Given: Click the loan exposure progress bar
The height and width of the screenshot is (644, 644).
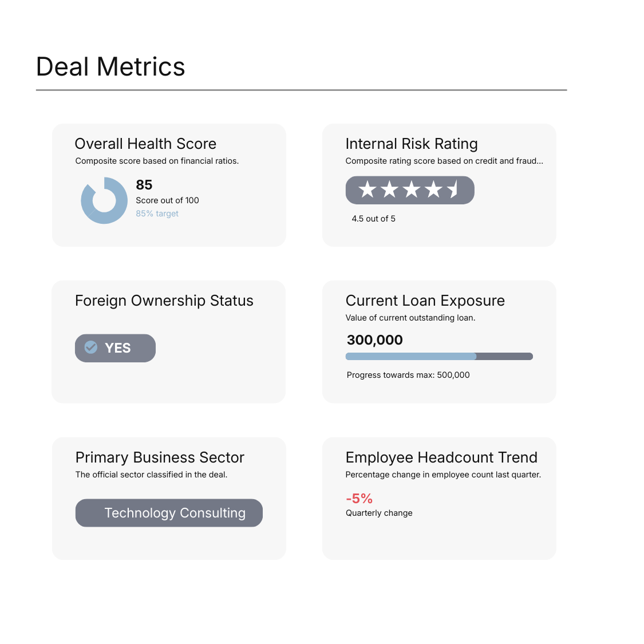Looking at the screenshot, I should [439, 356].
